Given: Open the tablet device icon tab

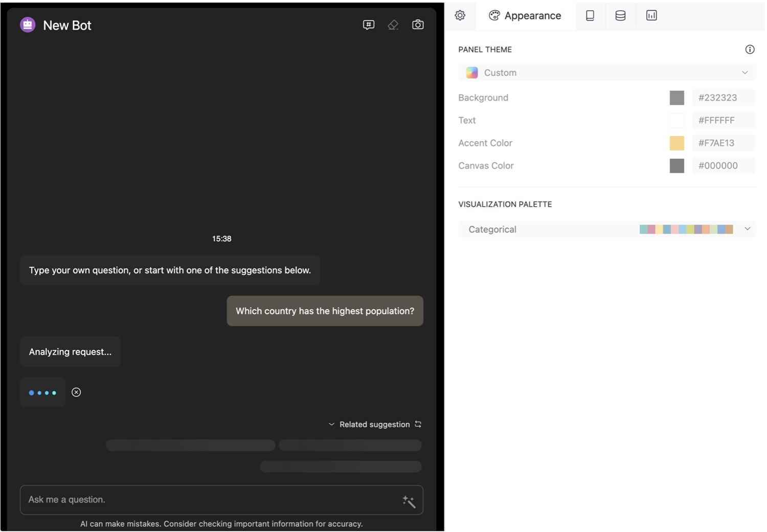Looking at the screenshot, I should point(590,16).
